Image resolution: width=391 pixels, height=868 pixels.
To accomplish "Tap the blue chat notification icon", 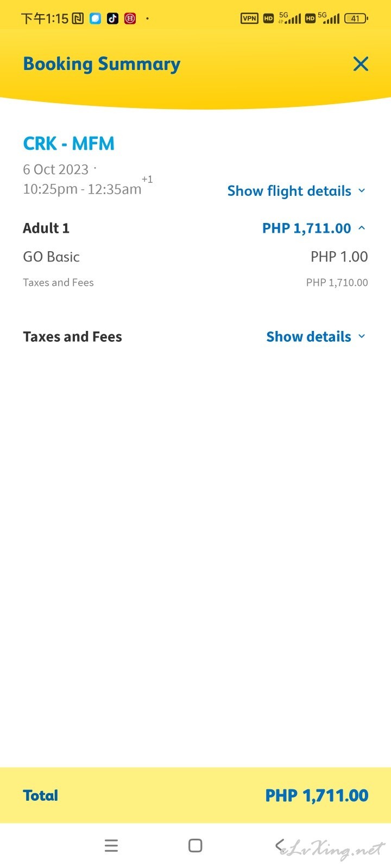I will tap(95, 18).
